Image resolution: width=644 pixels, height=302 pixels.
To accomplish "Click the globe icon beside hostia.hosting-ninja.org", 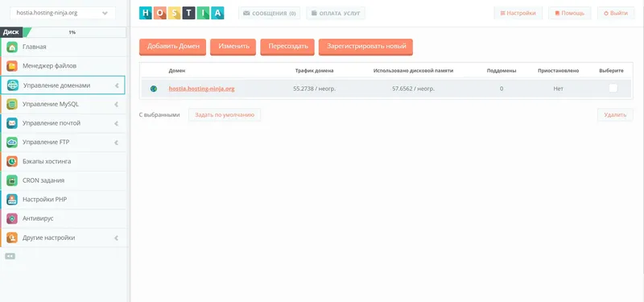I will tap(154, 89).
